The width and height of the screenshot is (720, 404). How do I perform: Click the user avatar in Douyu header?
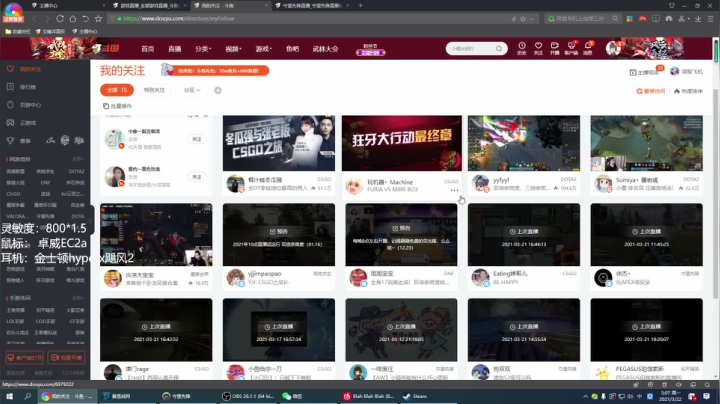613,48
